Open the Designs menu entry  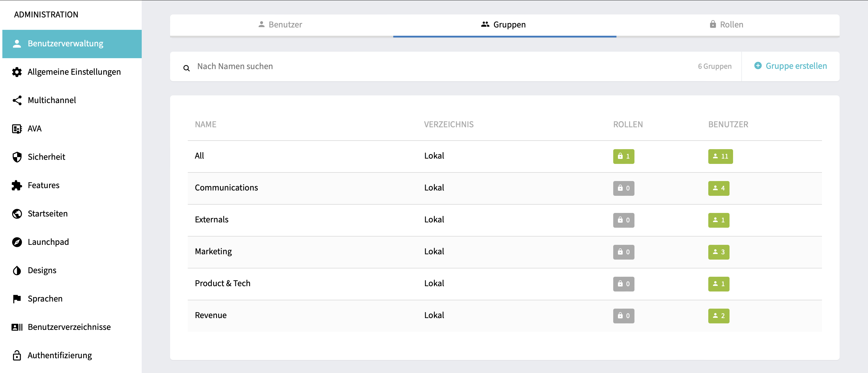point(72,271)
